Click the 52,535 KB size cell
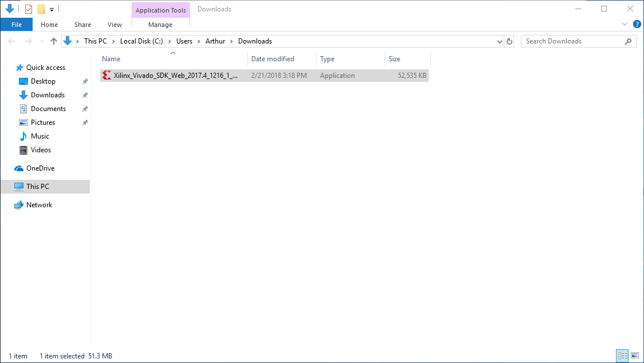The height and width of the screenshot is (363, 644). coord(412,76)
